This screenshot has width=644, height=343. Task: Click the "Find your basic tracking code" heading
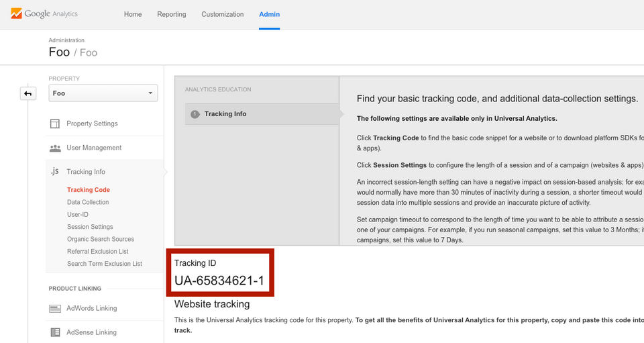click(497, 99)
